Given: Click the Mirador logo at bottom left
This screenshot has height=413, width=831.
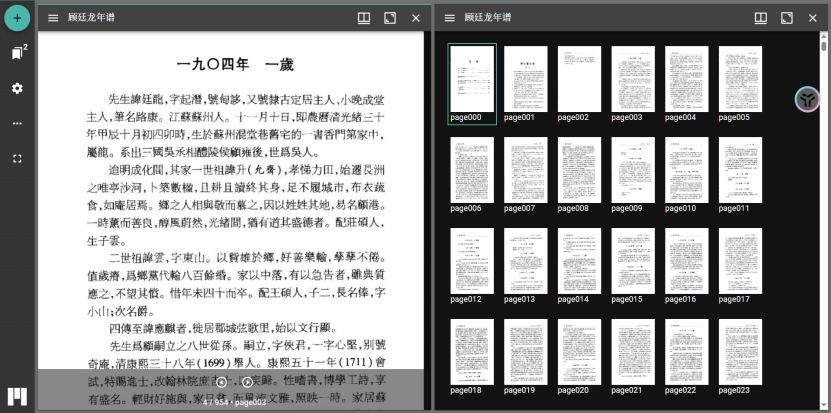Looking at the screenshot, I should point(17,394).
